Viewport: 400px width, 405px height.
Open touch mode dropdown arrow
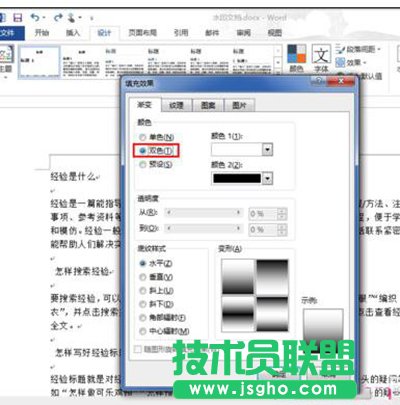(x=80, y=18)
